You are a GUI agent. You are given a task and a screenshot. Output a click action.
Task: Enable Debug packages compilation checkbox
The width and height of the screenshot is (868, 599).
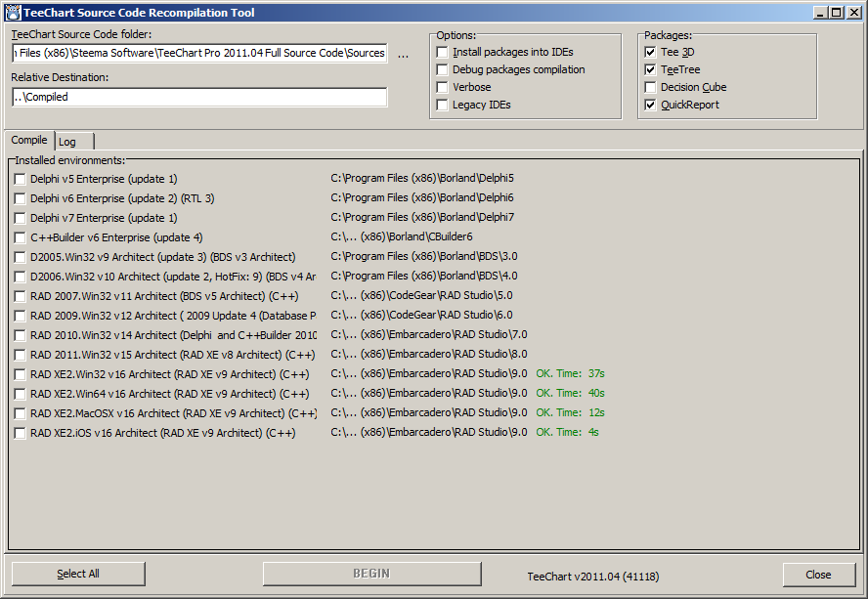pos(442,69)
